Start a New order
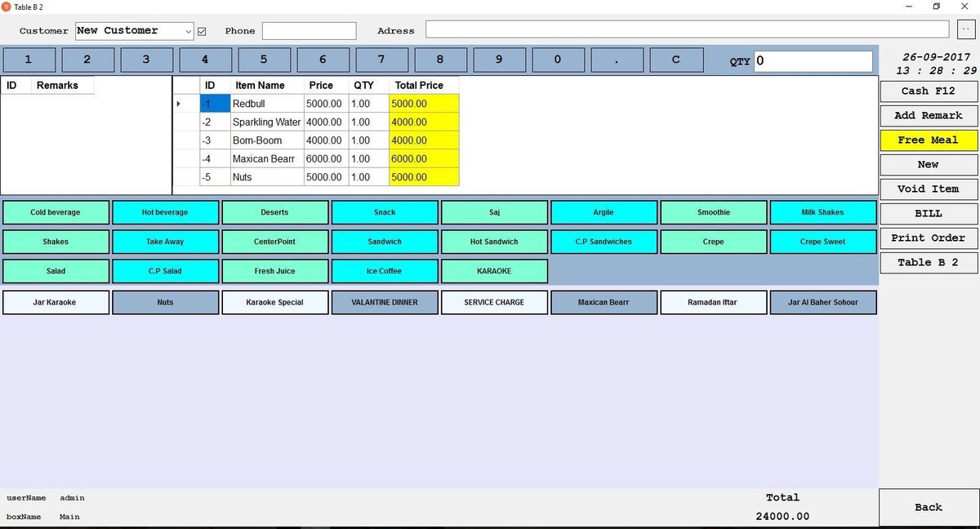 [929, 164]
